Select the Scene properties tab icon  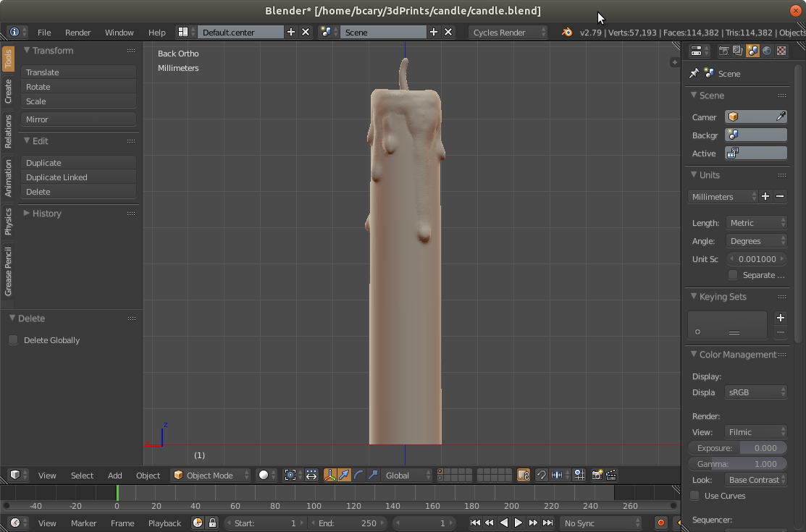pyautogui.click(x=752, y=51)
